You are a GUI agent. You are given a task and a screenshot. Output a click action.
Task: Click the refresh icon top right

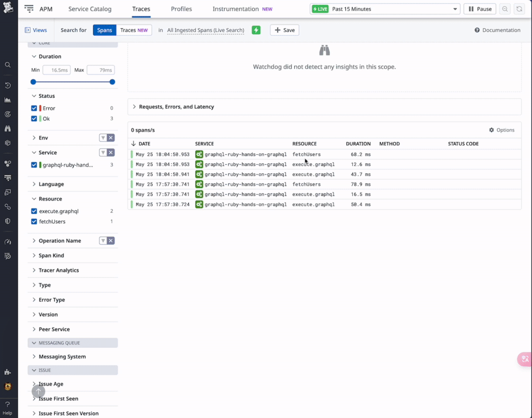(519, 9)
